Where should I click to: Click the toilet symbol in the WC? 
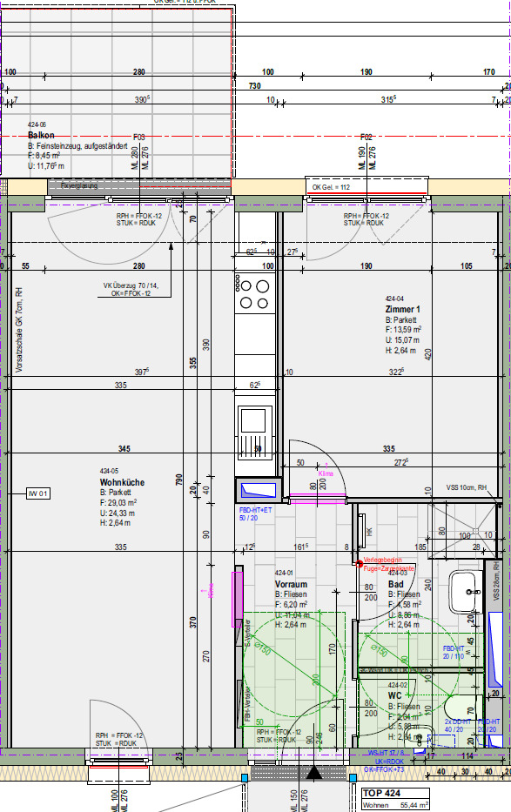[463, 709]
